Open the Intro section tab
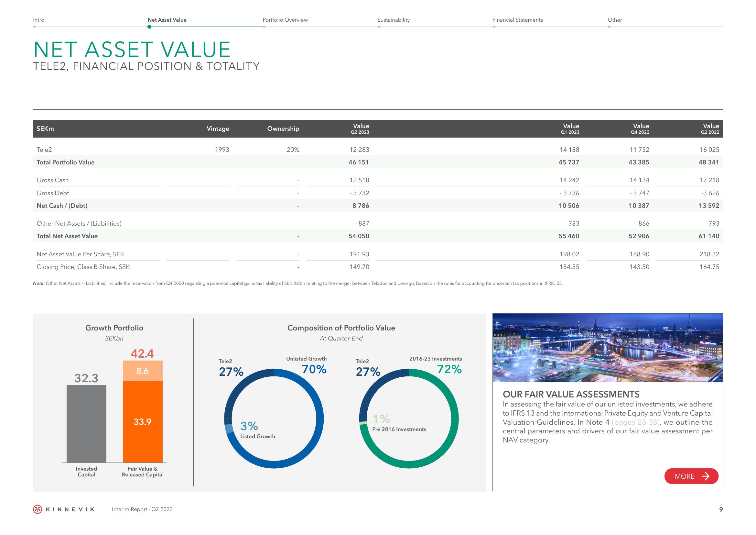 (x=38, y=20)
